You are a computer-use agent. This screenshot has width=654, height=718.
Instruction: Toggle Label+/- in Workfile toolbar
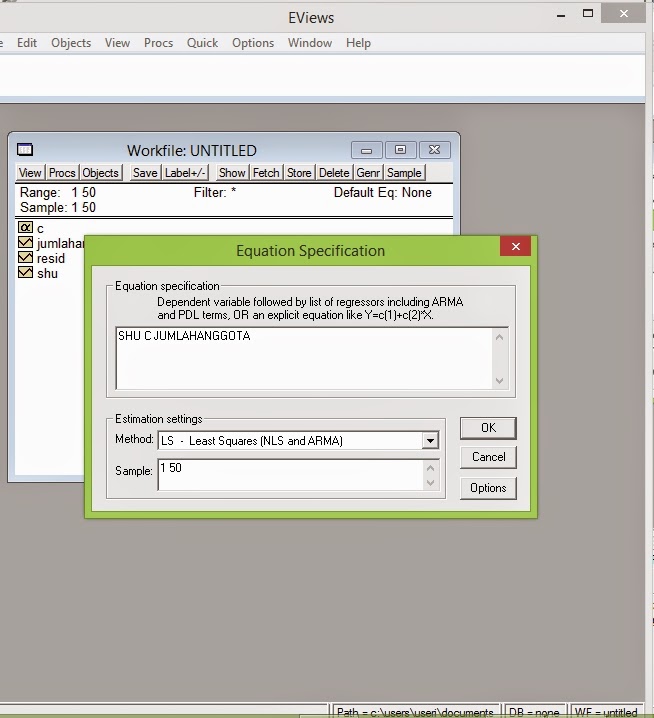point(185,173)
